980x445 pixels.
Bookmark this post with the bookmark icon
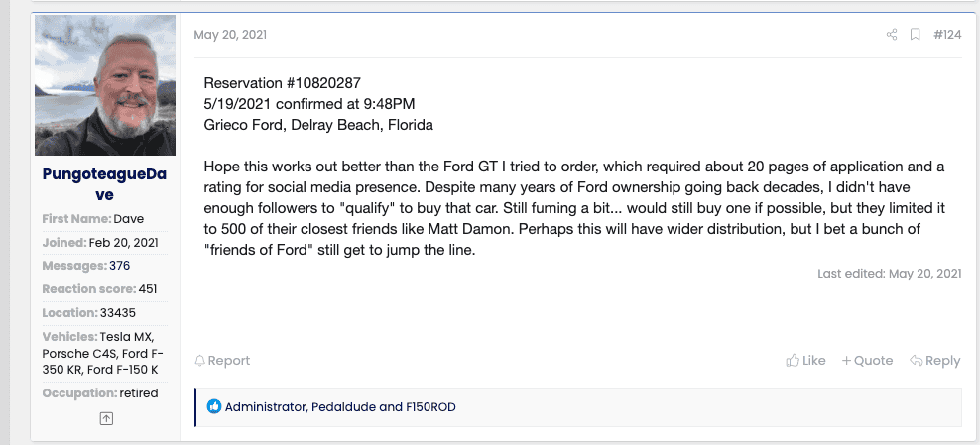click(x=915, y=35)
